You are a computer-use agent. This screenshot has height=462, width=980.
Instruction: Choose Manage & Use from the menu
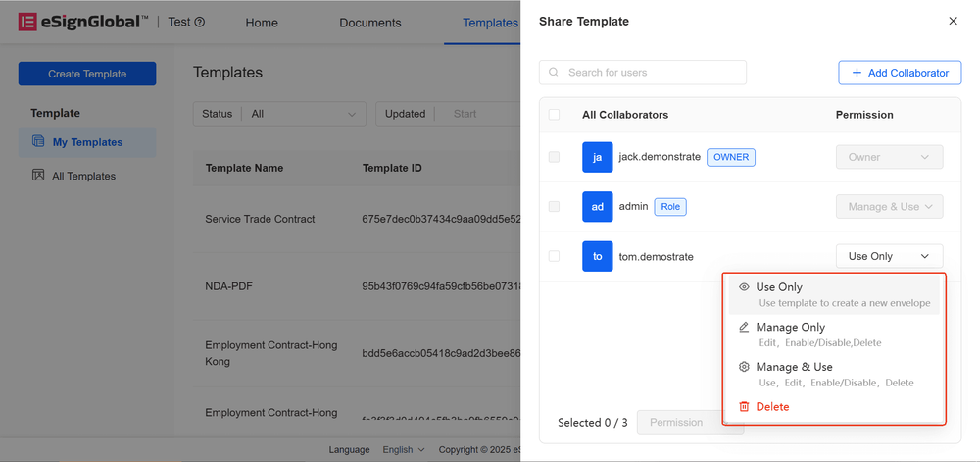coord(794,367)
